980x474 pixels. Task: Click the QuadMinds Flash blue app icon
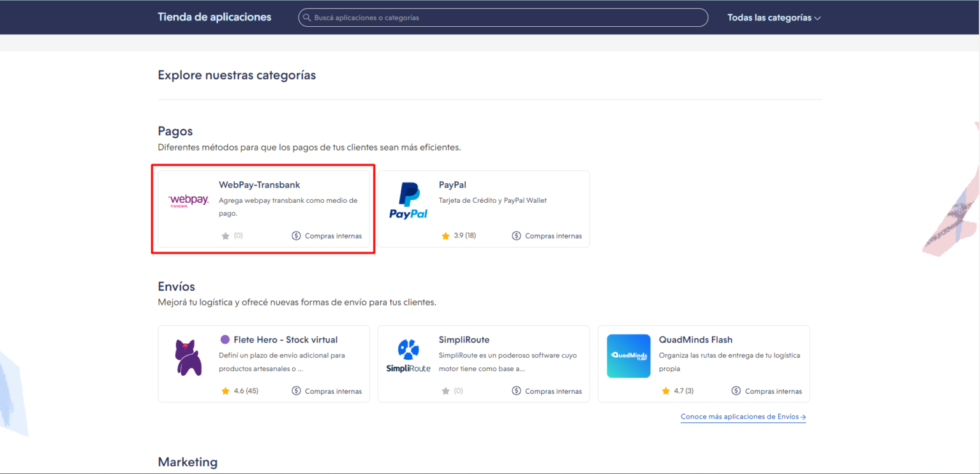628,355
